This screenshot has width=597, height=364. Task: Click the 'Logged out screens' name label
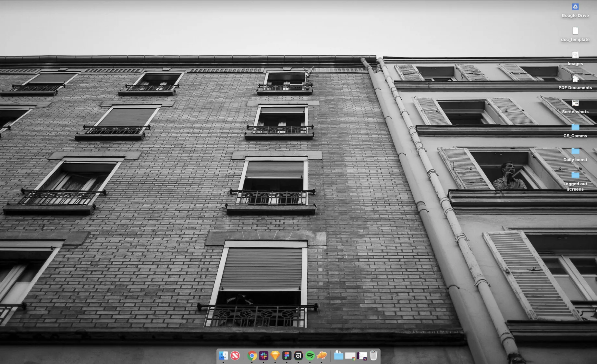tap(575, 186)
